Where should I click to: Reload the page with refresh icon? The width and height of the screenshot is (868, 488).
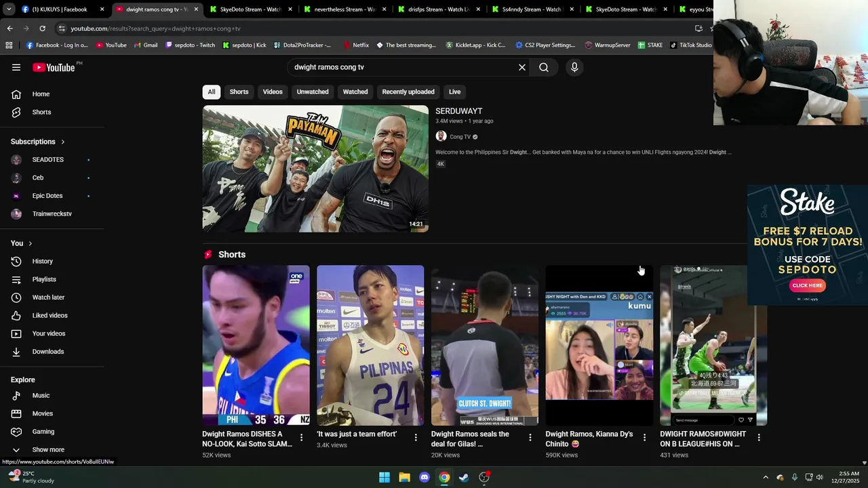(42, 28)
